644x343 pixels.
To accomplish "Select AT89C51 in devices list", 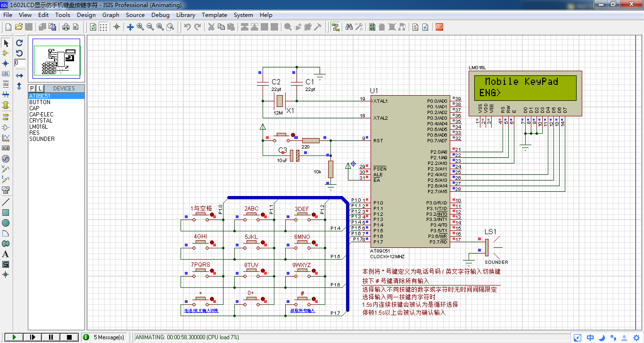I will click(57, 96).
